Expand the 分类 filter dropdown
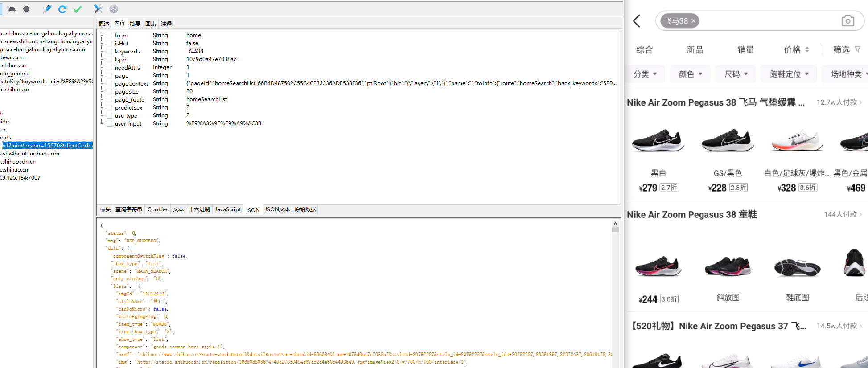 [645, 74]
